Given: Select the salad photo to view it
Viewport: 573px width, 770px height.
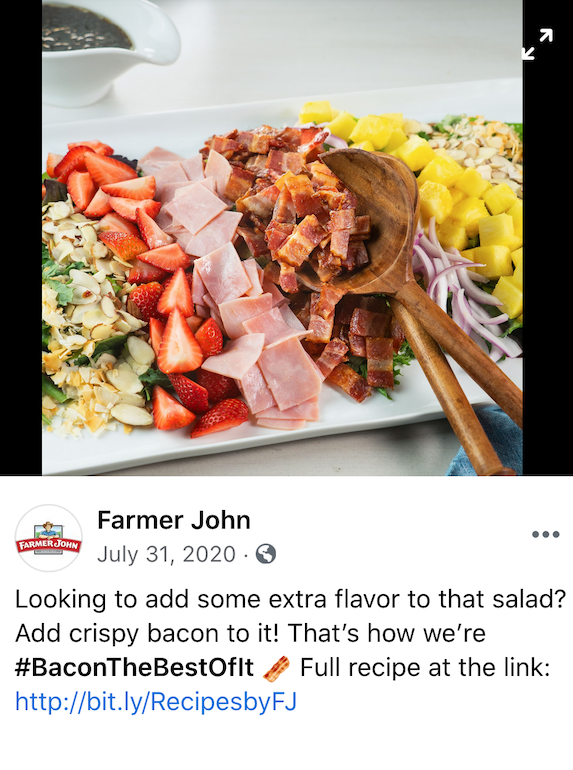Looking at the screenshot, I should pyautogui.click(x=282, y=238).
